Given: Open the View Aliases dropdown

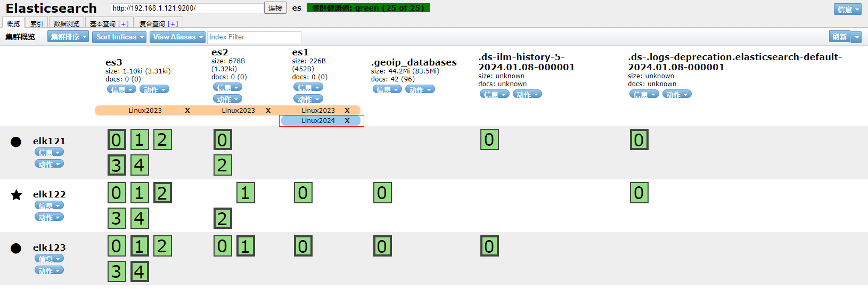Looking at the screenshot, I should coord(177,37).
